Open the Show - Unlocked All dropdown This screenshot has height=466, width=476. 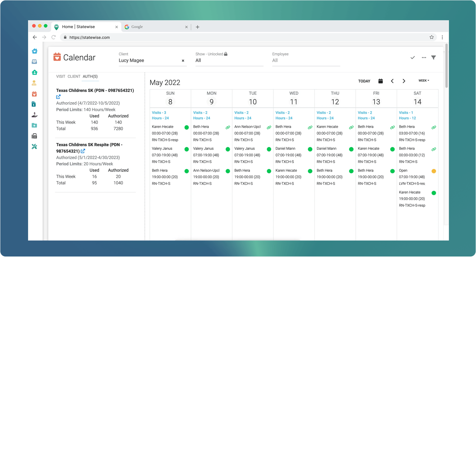click(x=229, y=60)
